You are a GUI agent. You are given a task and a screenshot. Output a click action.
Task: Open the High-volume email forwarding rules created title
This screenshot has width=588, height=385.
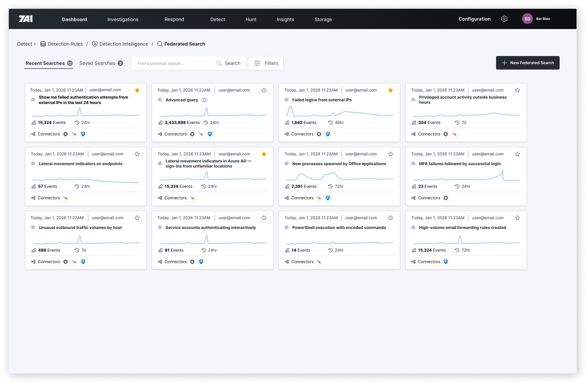coord(462,228)
